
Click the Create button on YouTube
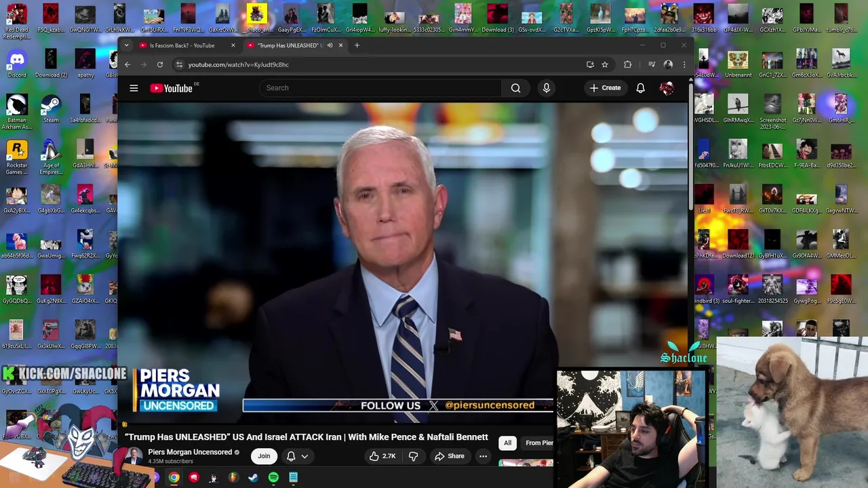click(605, 88)
